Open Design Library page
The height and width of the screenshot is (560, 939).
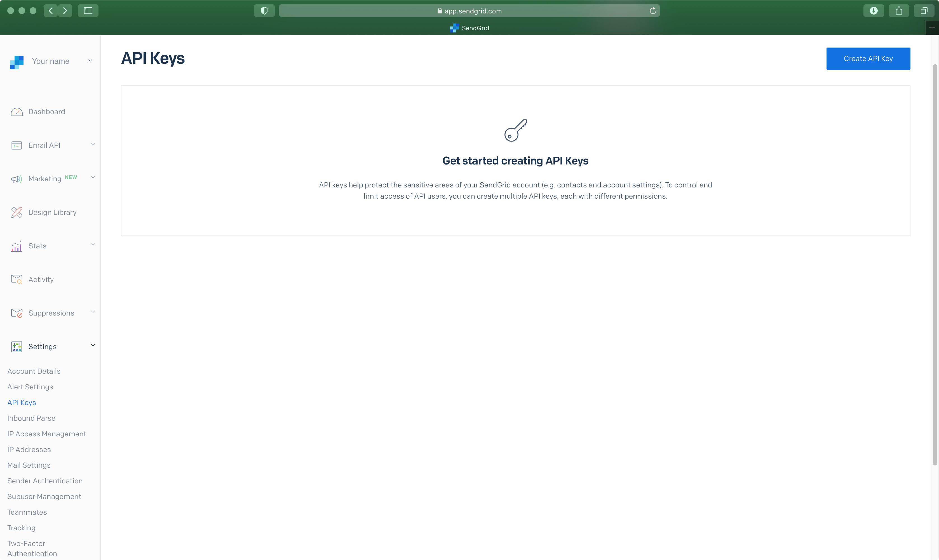(x=52, y=213)
